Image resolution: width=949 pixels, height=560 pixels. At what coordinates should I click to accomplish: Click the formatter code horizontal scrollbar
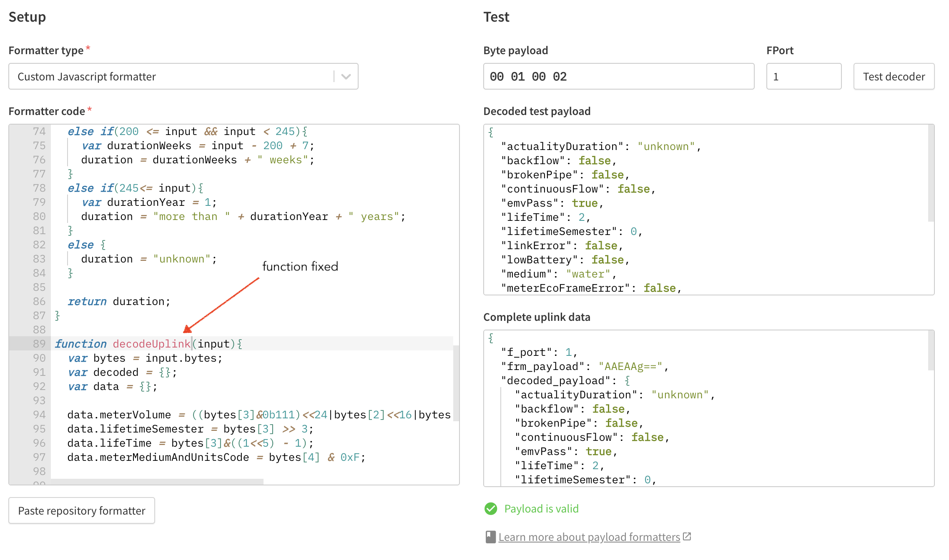point(157,482)
